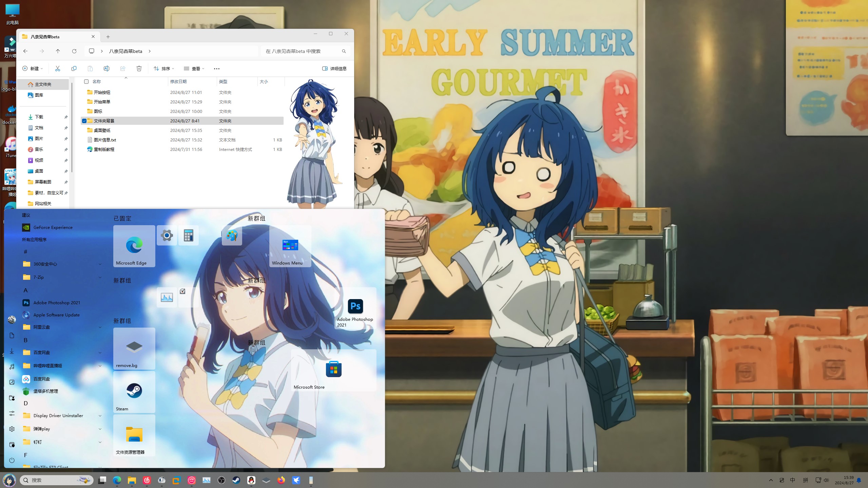Image resolution: width=868 pixels, height=488 pixels.
Task: Open Steam tile in start menu
Action: 134,392
